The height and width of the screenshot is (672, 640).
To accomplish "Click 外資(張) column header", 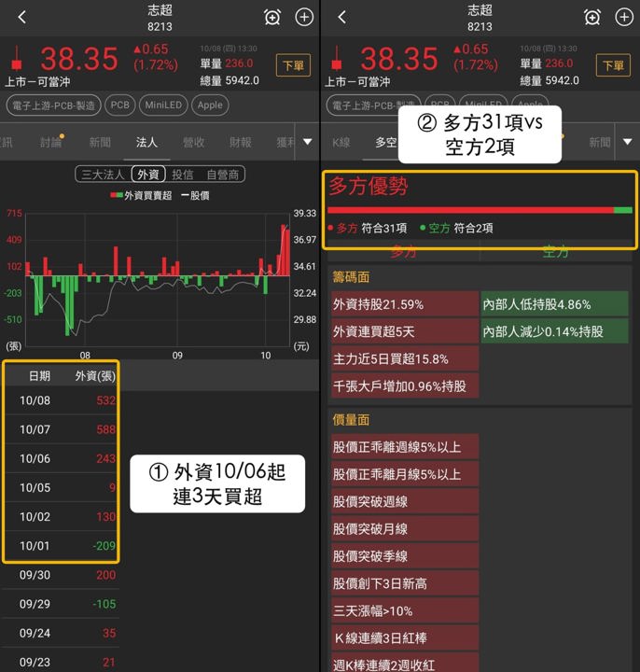I will coord(95,376).
